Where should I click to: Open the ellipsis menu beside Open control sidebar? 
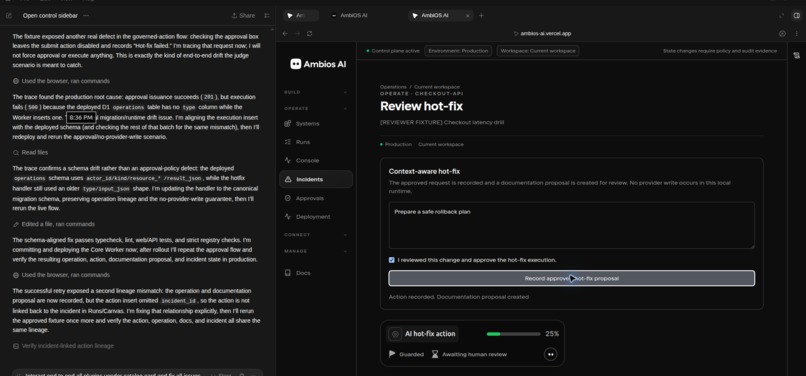86,15
